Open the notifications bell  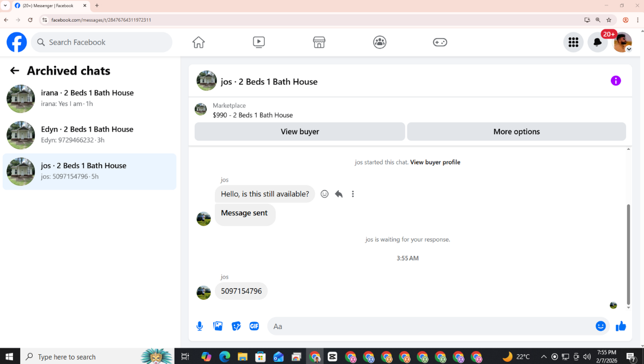point(598,42)
